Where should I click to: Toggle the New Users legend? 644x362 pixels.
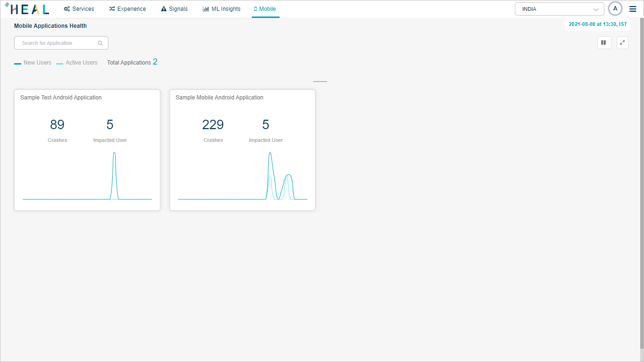click(x=33, y=63)
